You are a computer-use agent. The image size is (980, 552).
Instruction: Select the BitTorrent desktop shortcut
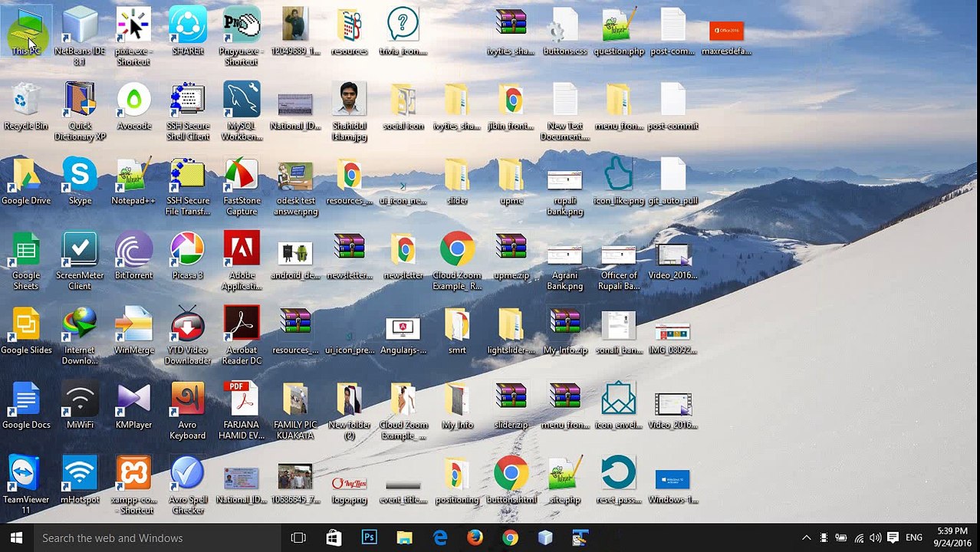pos(133,255)
